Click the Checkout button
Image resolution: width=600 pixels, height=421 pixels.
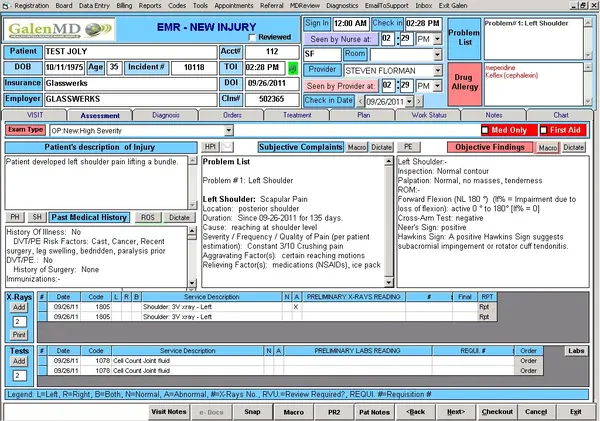click(x=497, y=412)
